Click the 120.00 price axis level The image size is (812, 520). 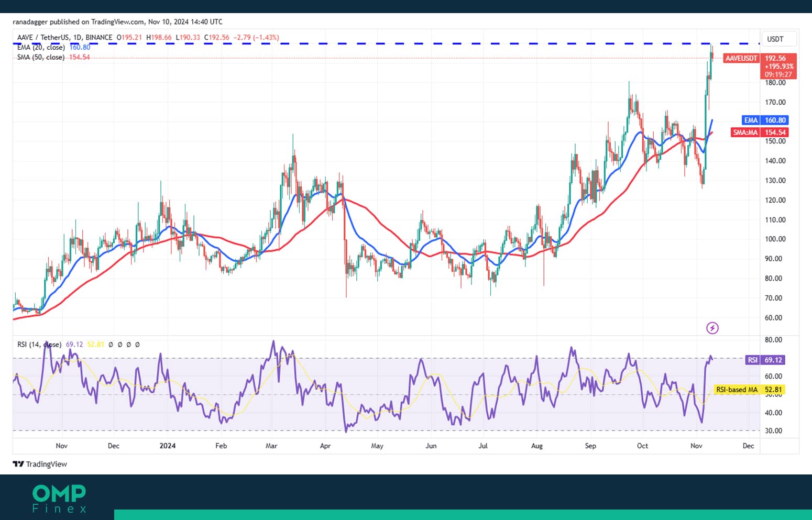pos(775,200)
